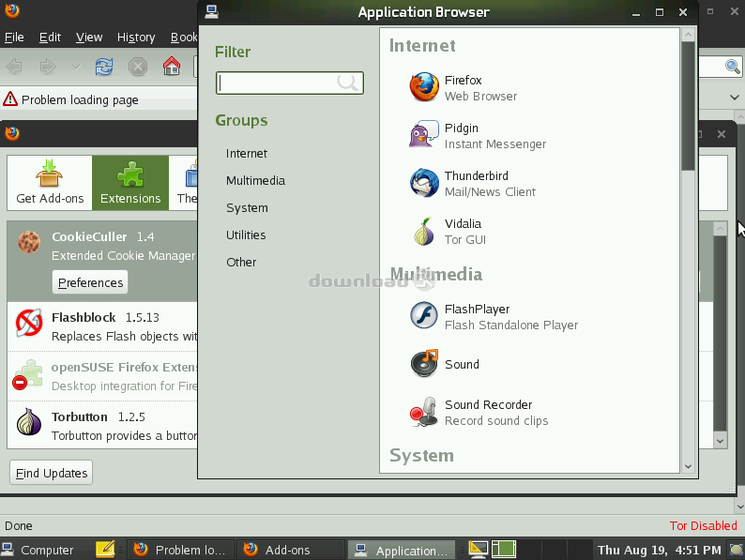Launch FlashPlayer standalone player
The height and width of the screenshot is (560, 745).
click(x=477, y=316)
